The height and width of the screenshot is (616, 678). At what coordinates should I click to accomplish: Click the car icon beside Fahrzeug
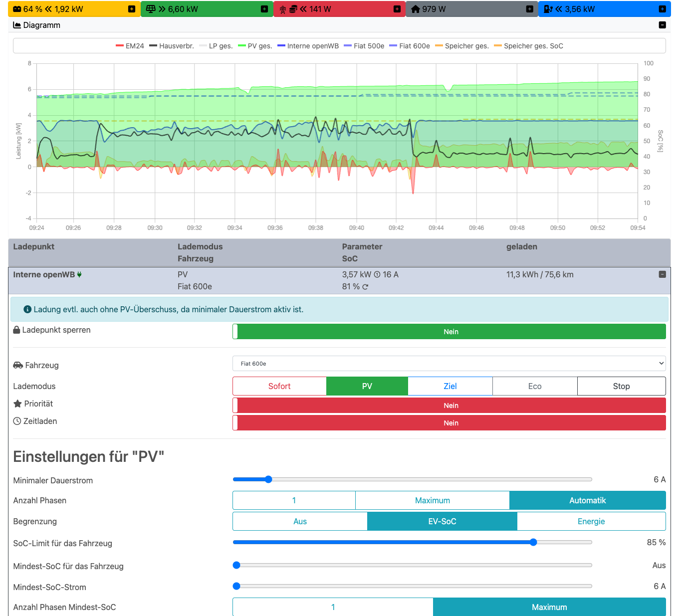18,365
